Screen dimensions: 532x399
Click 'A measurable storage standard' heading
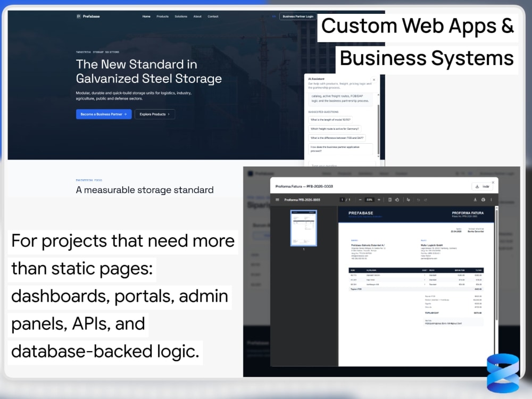[145, 190]
